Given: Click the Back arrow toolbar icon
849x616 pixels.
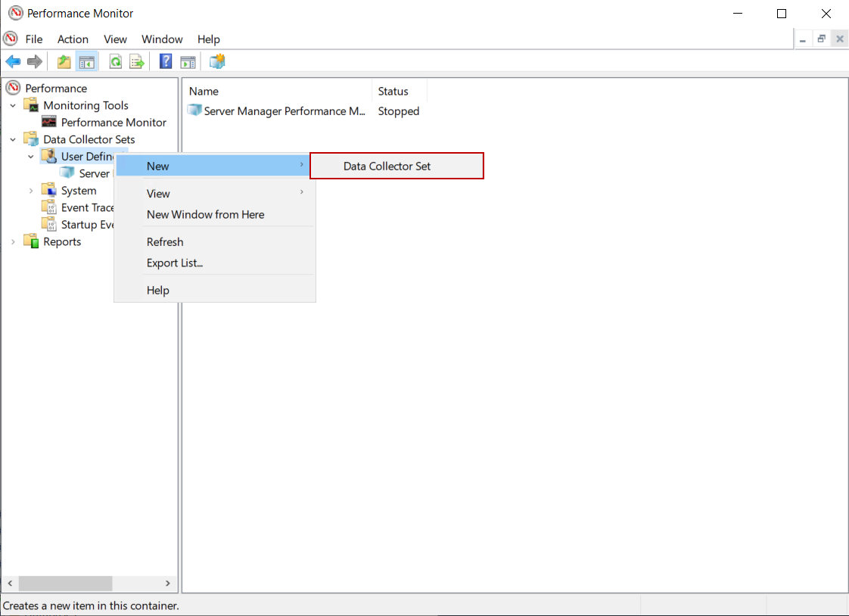Looking at the screenshot, I should click(x=13, y=62).
